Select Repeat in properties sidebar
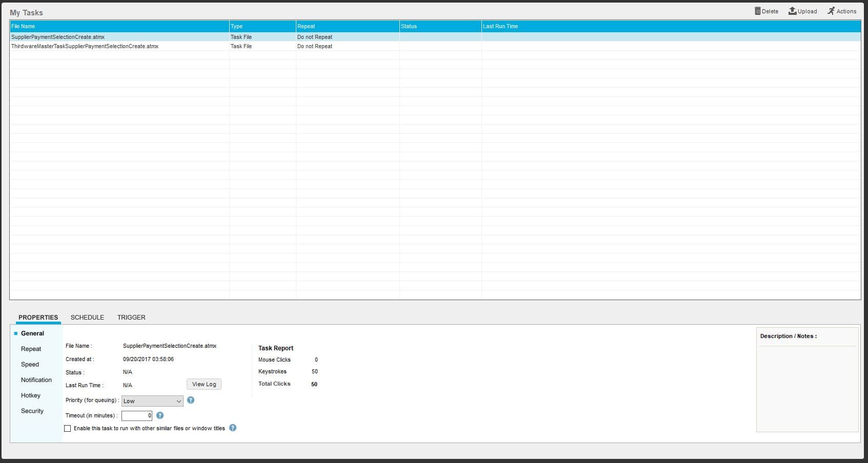The image size is (868, 463). coord(31,349)
